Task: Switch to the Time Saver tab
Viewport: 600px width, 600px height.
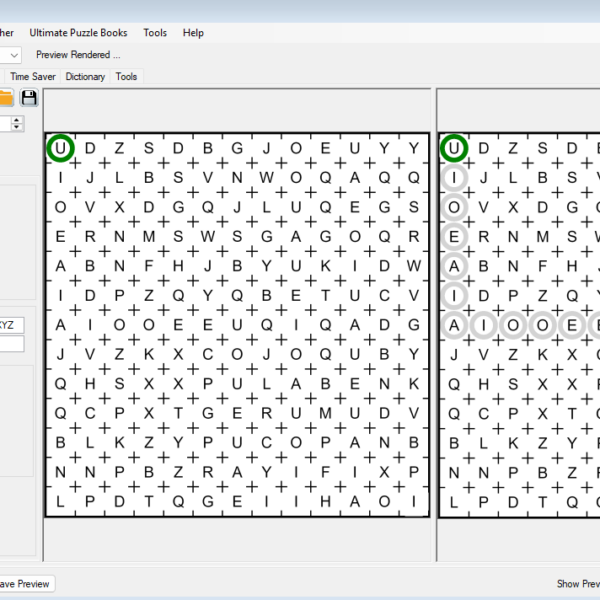Action: pos(33,76)
